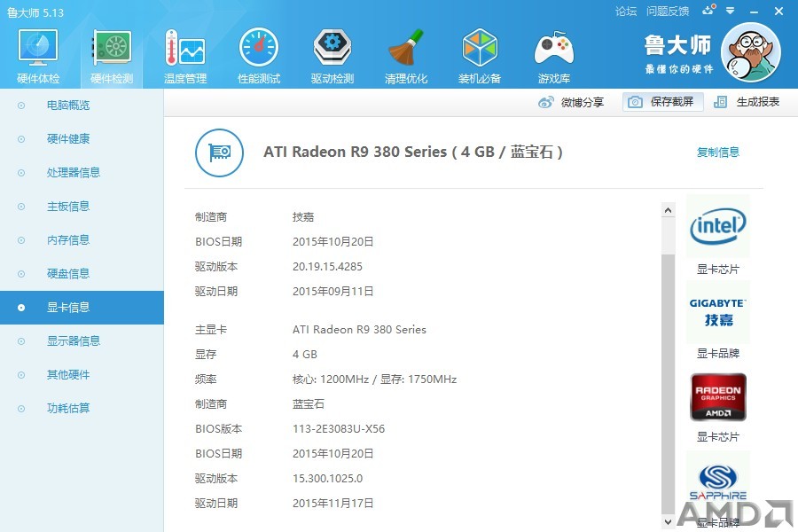This screenshot has width=798, height=532.
Task: Click the 4 GB 显存 value
Action: [x=304, y=355]
